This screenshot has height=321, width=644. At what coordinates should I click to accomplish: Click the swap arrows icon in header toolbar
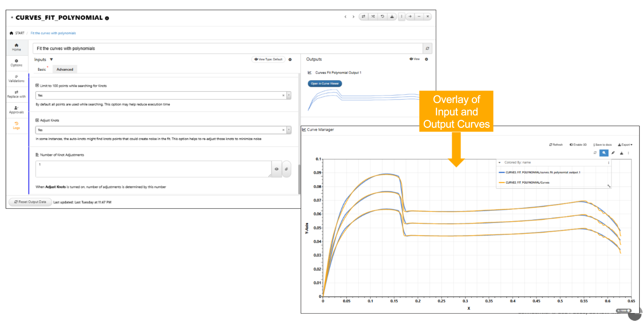363,16
